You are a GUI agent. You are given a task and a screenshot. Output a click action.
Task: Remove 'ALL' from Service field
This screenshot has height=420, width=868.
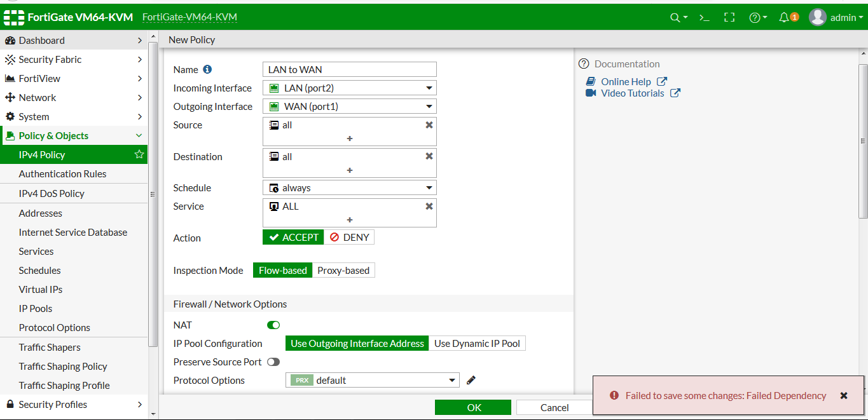pos(429,206)
